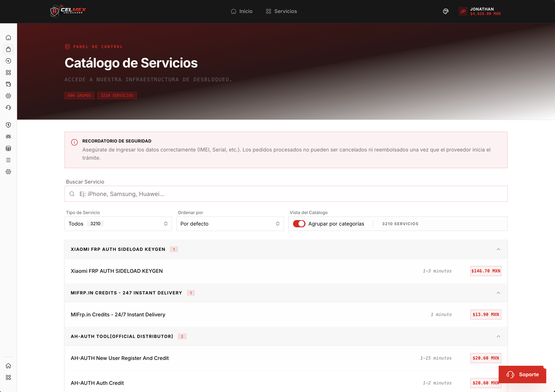Screen dimensions: 555x392
Task: Click the add funds wallet icon
Action: (9, 84)
